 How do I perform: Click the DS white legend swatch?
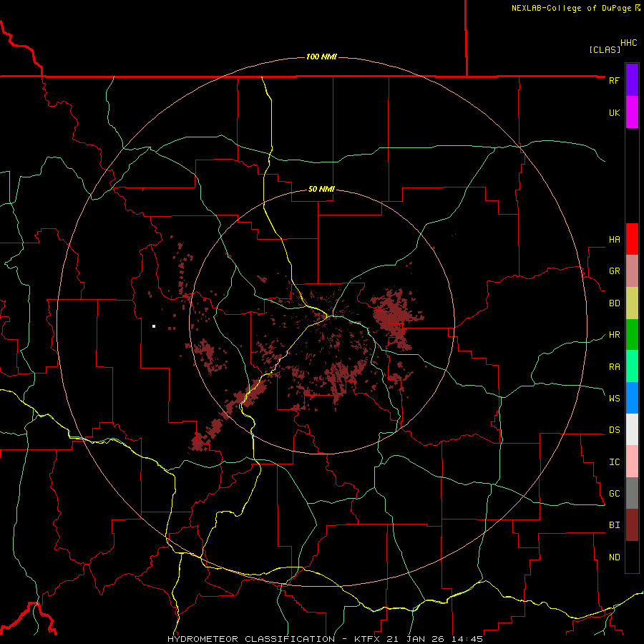[x=632, y=429]
